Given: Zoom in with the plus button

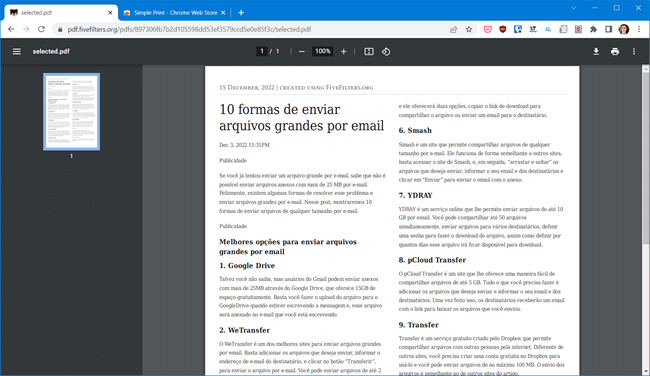Looking at the screenshot, I should pos(344,51).
